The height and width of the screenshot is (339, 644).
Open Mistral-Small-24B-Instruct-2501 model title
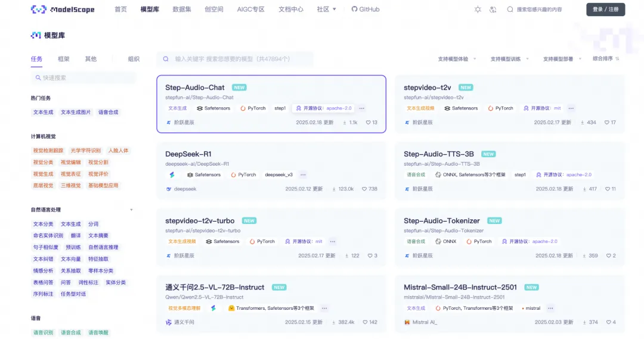pyautogui.click(x=460, y=287)
